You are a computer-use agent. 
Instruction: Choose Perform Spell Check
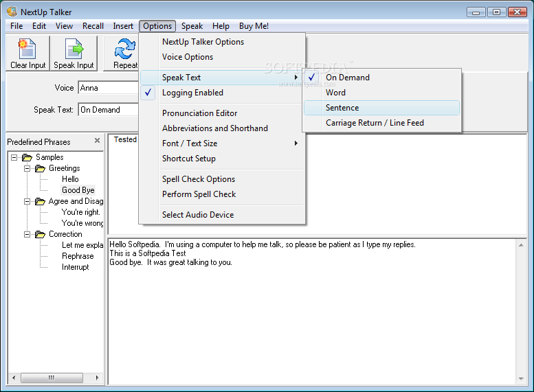point(223,194)
